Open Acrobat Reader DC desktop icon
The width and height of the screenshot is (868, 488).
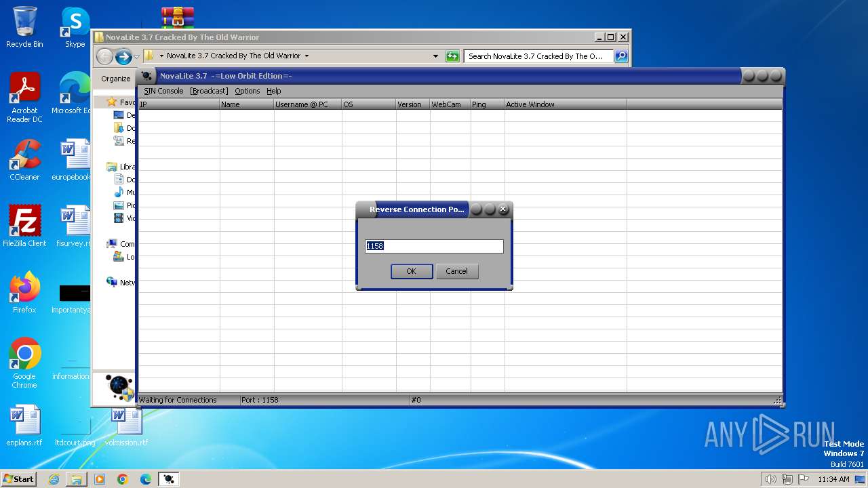[x=24, y=98]
